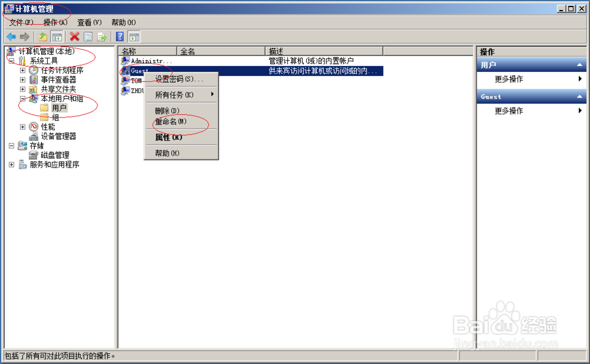Image resolution: width=590 pixels, height=364 pixels.
Task: Expand the 性能 tree node
Action: pyautogui.click(x=22, y=127)
